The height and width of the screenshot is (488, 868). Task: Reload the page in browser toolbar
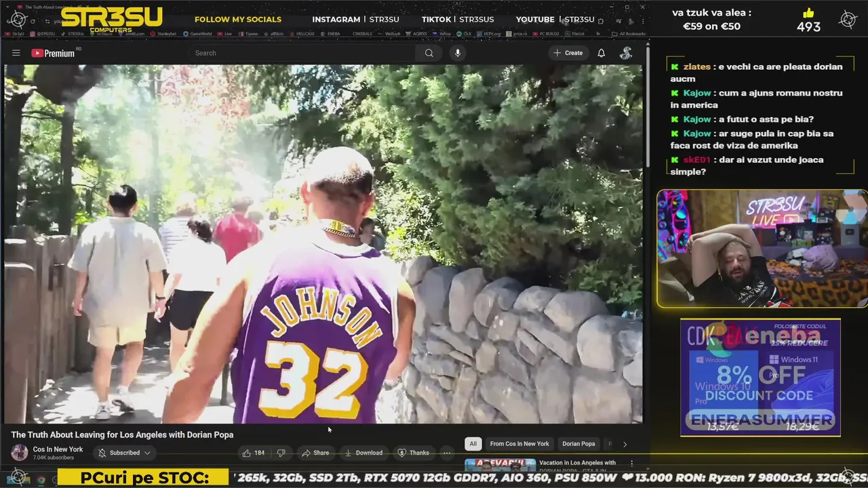pos(32,22)
